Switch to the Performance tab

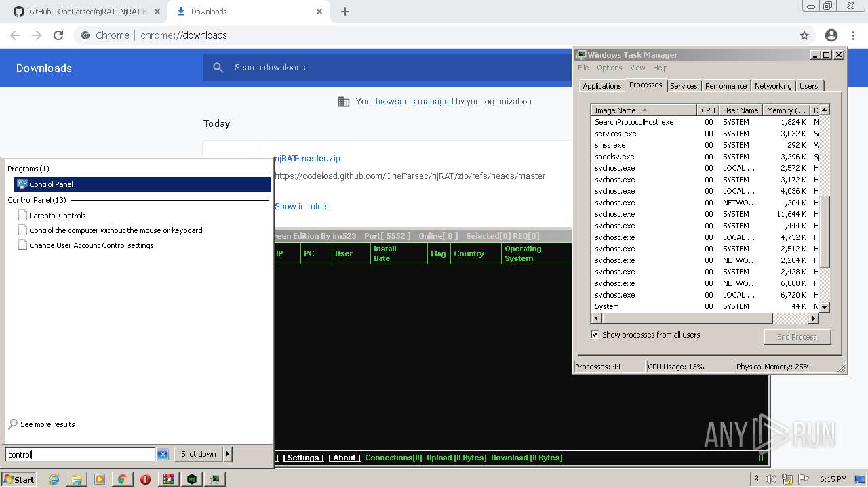726,86
